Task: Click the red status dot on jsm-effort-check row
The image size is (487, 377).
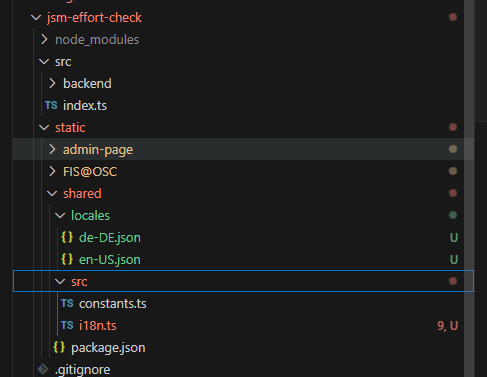Action: pyautogui.click(x=453, y=17)
